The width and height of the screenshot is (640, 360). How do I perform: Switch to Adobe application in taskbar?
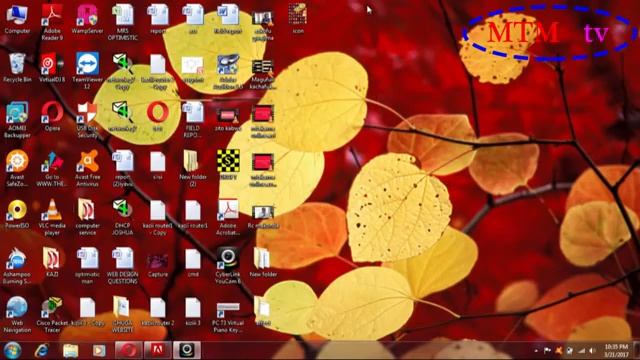[x=158, y=350]
